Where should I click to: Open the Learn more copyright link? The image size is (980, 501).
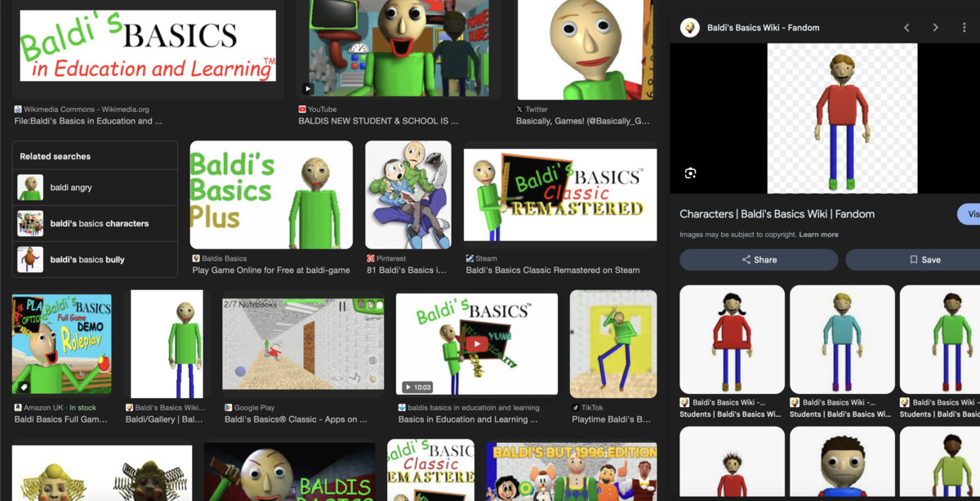(x=818, y=235)
